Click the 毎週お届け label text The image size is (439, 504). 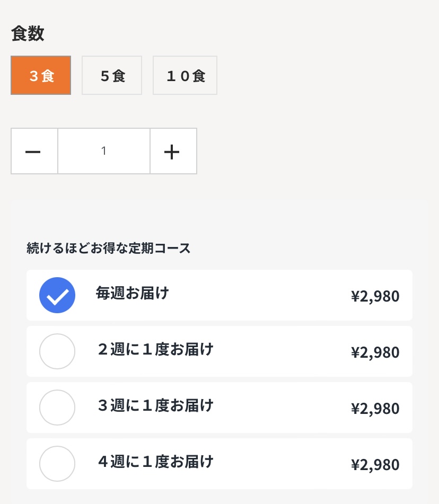(x=133, y=293)
